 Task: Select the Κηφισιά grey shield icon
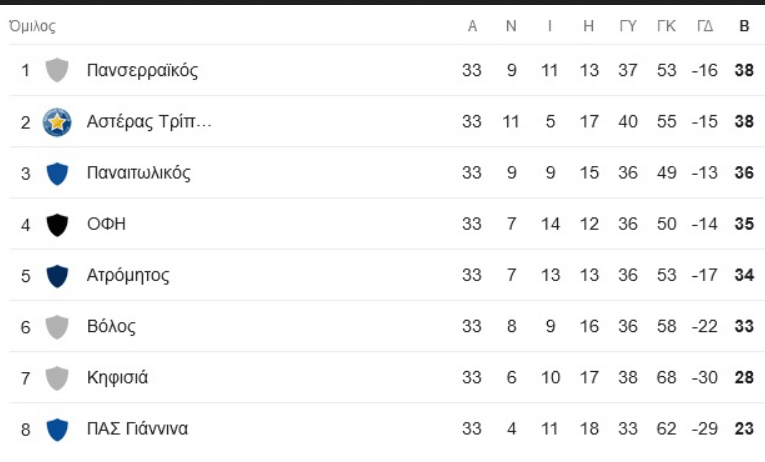click(x=57, y=378)
